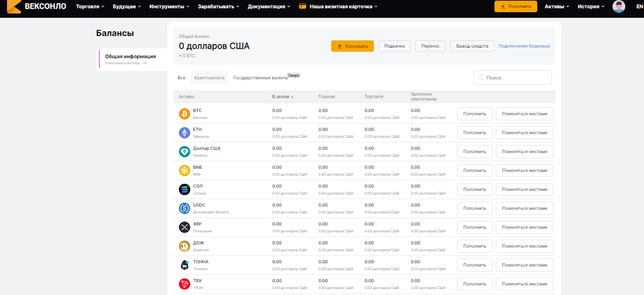Screen dimensions: 644x295
Task: Click Пополнить in the XRP row
Action: coord(475,227)
